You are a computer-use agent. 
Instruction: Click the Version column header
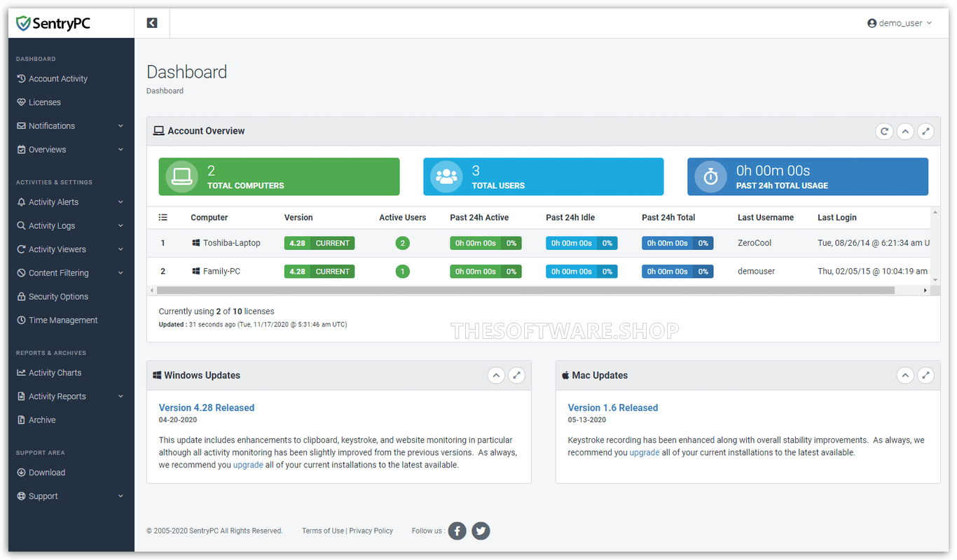click(298, 218)
